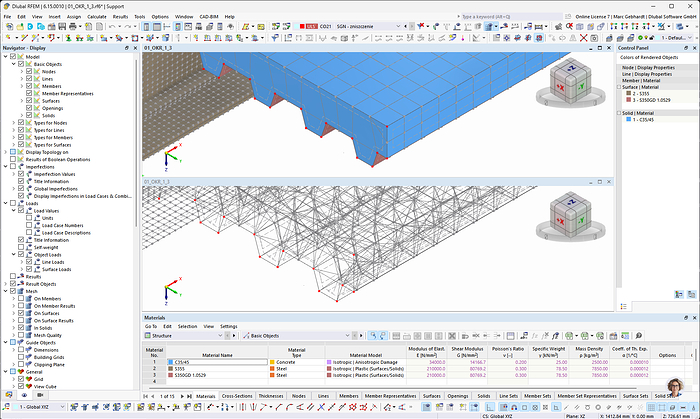Image resolution: width=700 pixels, height=419 pixels.
Task: Click the view cube in lower wireframe window
Action: (570, 216)
